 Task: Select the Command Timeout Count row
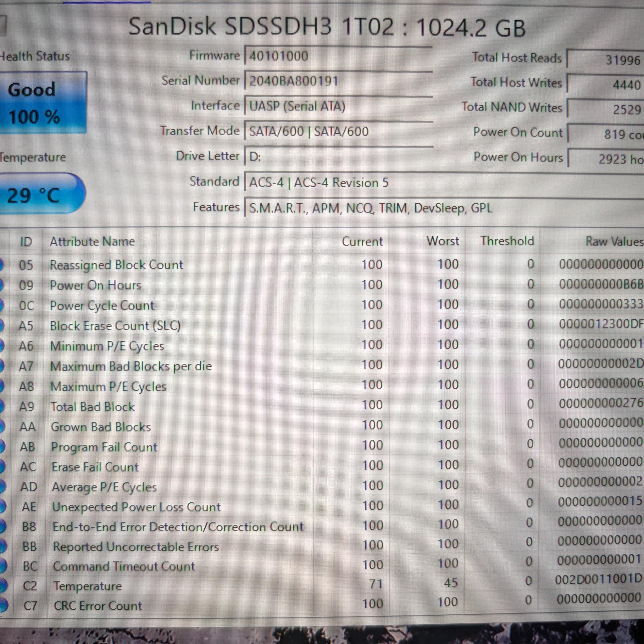point(322,565)
